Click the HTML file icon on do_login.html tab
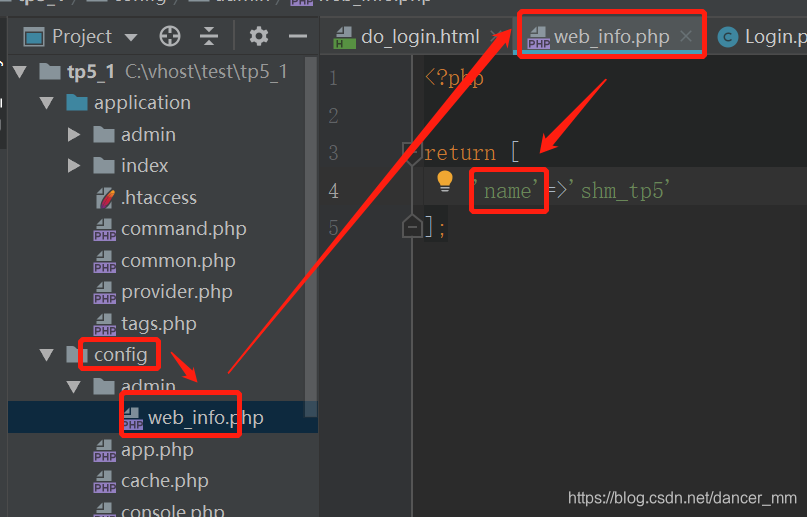807x517 pixels. tap(344, 38)
